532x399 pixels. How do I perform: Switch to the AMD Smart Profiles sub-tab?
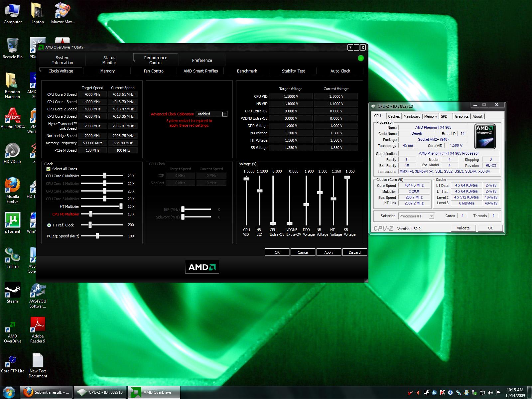(x=200, y=71)
